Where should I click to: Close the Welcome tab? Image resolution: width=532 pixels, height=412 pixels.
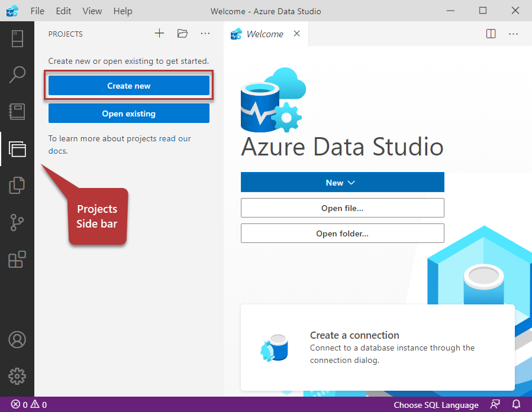[297, 34]
